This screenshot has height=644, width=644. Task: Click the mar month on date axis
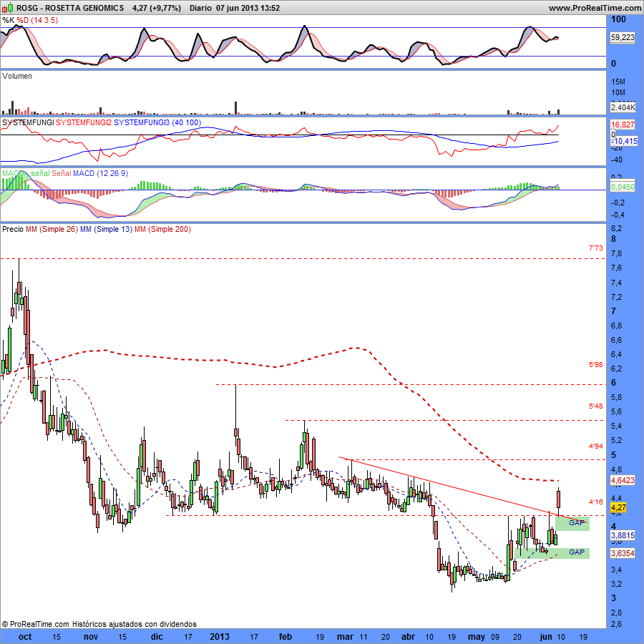(x=345, y=637)
